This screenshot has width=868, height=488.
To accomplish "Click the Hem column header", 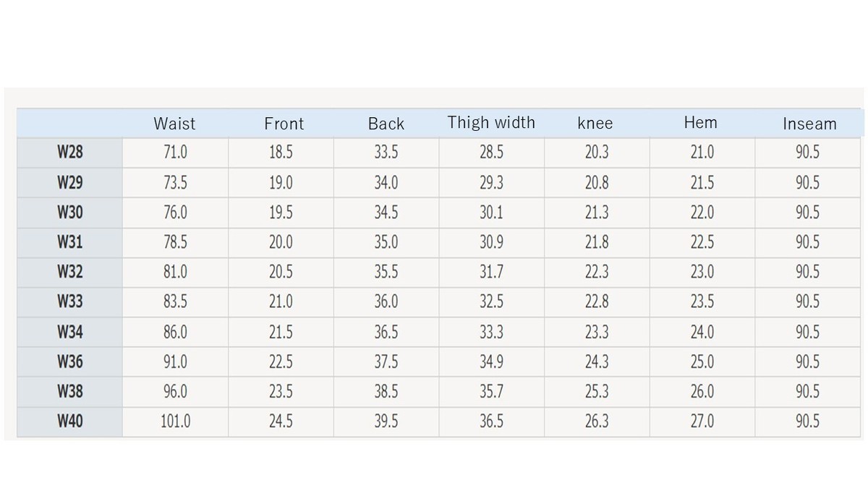I will tap(700, 122).
